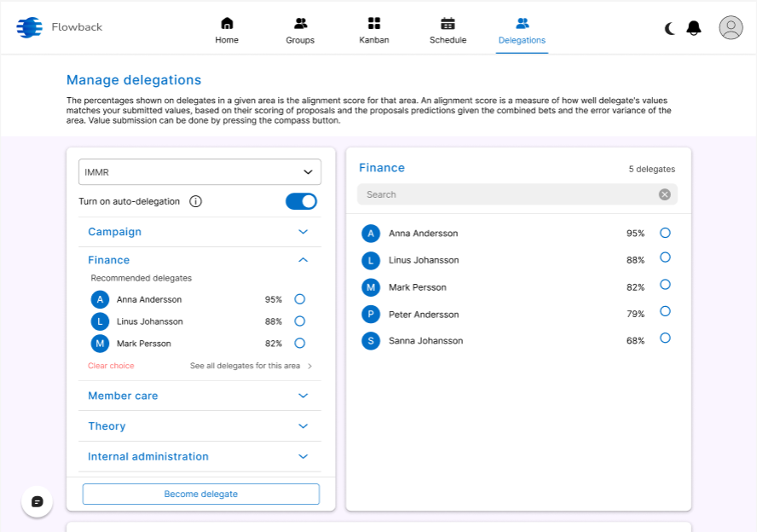Screen dimensions: 757x532
Task: Open the user profile avatar menu
Action: click(731, 27)
